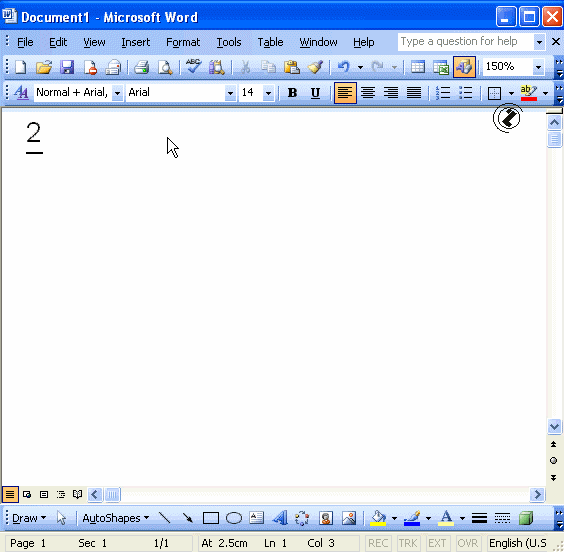This screenshot has width=564, height=552.
Task: Toggle Bold formatting
Action: pyautogui.click(x=292, y=93)
